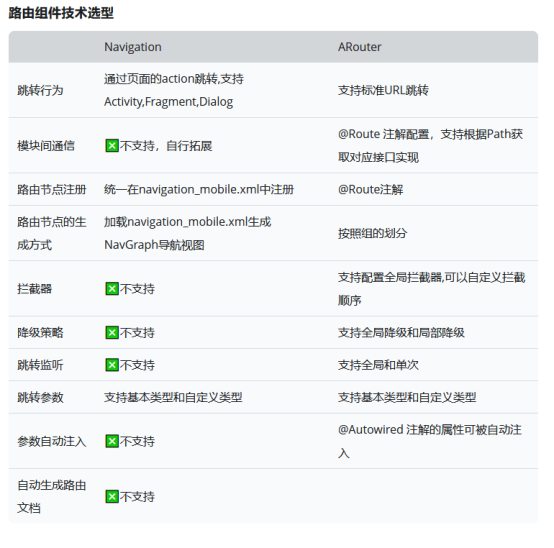Click the green X icon in the 降级策略 row

click(112, 332)
